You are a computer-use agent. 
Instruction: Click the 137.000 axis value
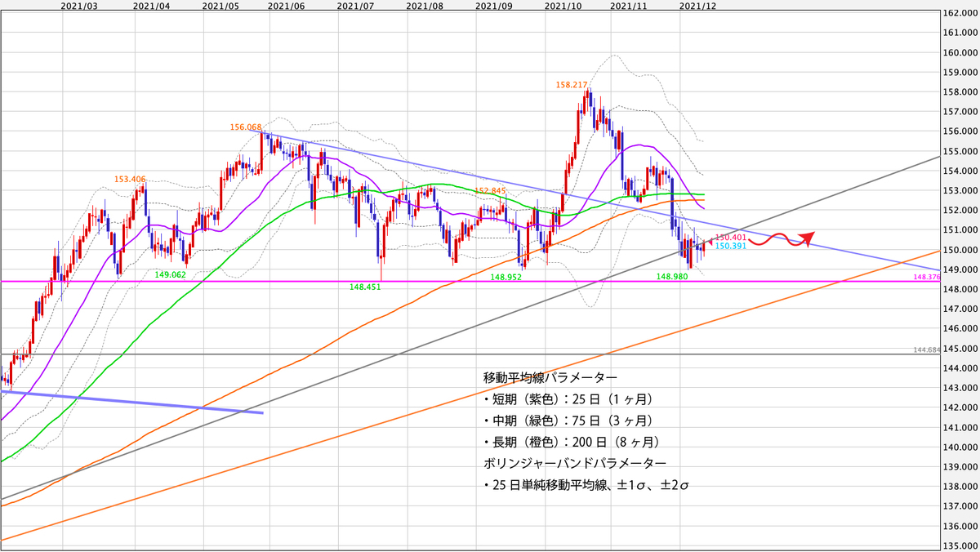click(960, 507)
